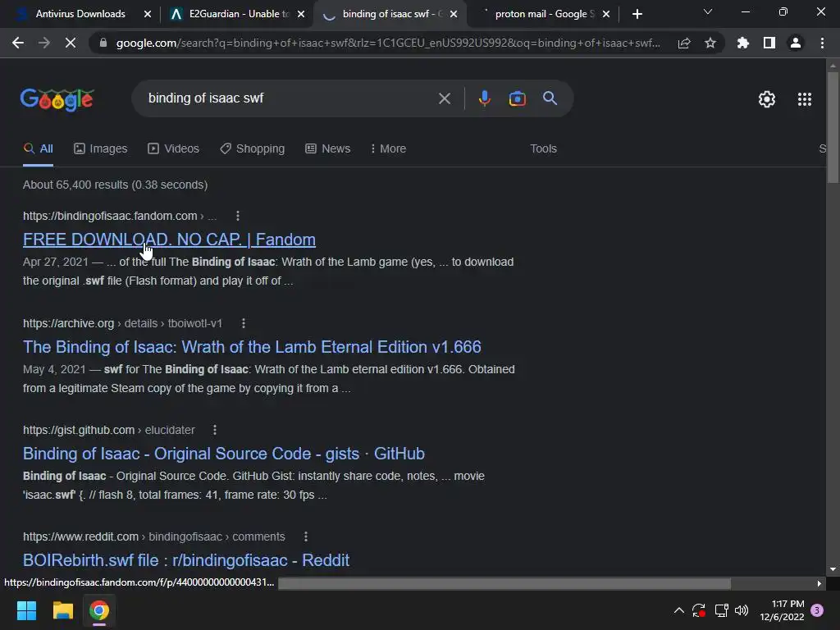Screen dimensions: 840x630
Task: Share this page using the share icon
Action: 684,43
